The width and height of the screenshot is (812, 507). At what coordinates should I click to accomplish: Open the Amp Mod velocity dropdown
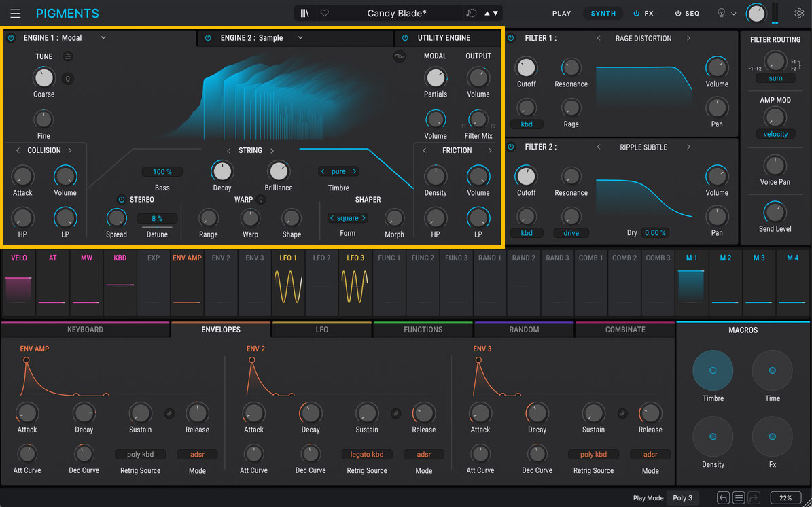775,134
